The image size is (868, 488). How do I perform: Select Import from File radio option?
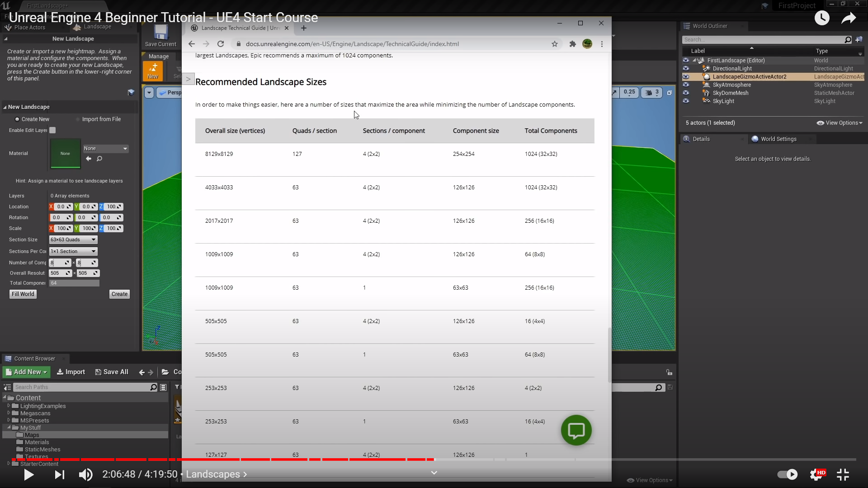pyautogui.click(x=78, y=119)
